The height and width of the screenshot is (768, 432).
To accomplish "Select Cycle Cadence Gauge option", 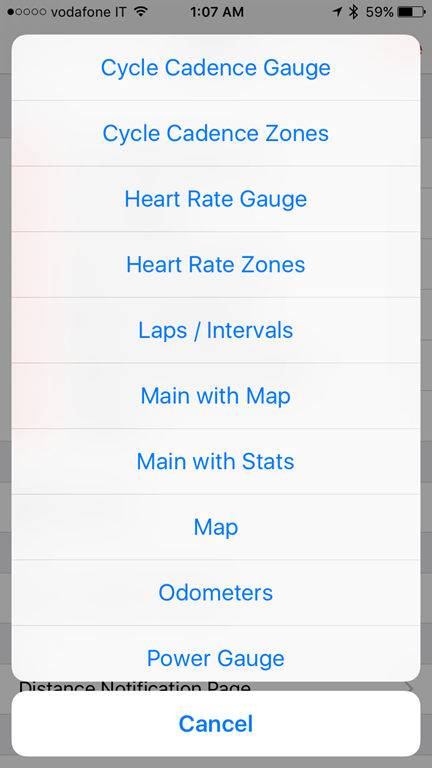I will pos(216,68).
